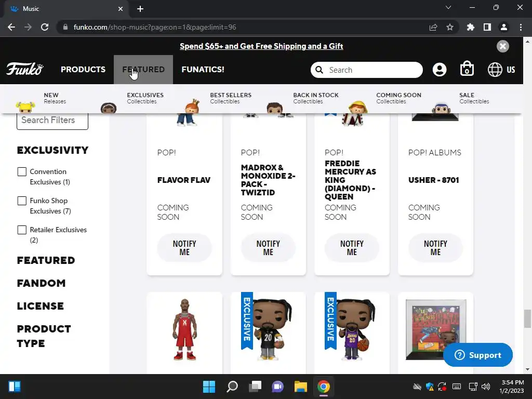Select SALE Collectibles in the Featured menu
Screen dimensions: 532x399
[x=474, y=98]
